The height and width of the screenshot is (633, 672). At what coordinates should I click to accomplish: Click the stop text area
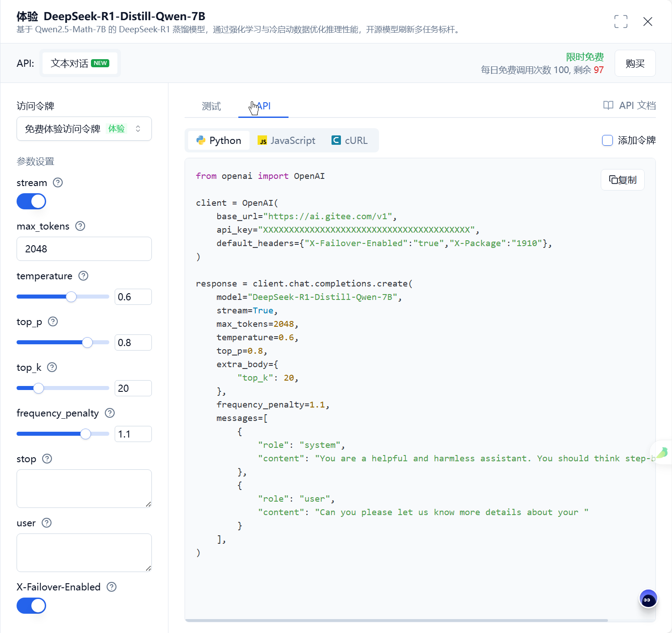84,489
